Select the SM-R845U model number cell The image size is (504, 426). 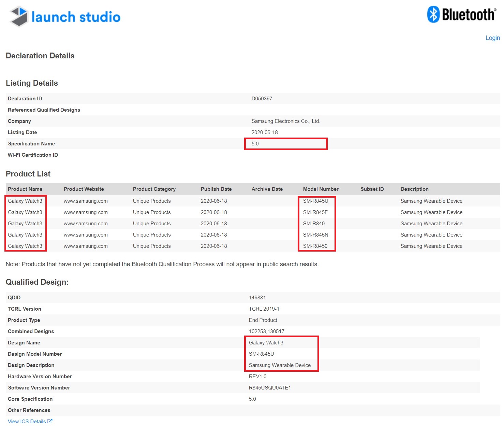(x=315, y=201)
